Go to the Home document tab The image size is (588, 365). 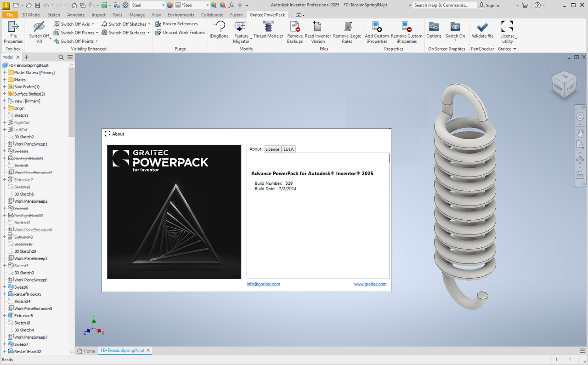86,351
